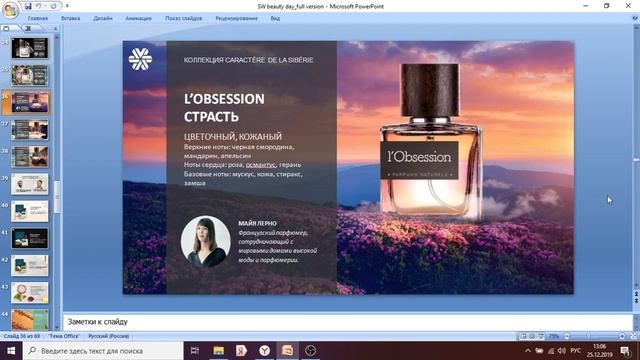
Task: Go to previous slide double-arrow button
Action: click(636, 294)
